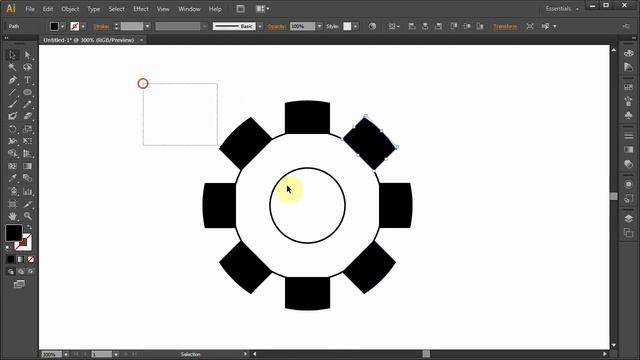This screenshot has height=360, width=640.
Task: Switch to the Untitled-1 document tab
Action: (89, 40)
